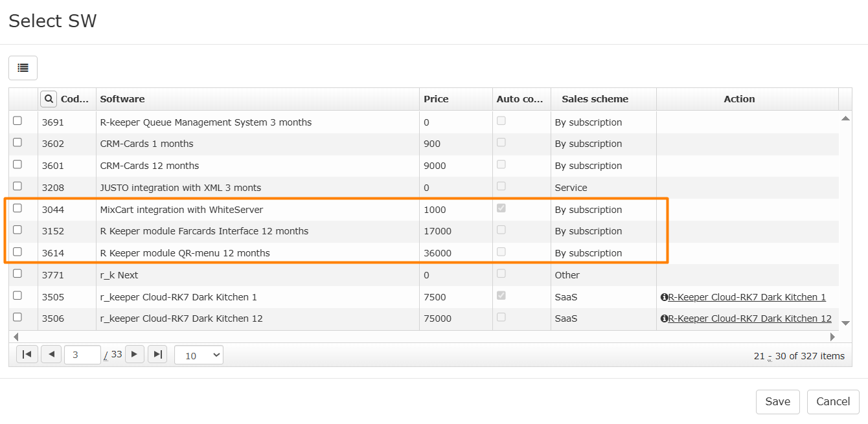The image size is (868, 424).
Task: Click info icon for Dark Kitchen 1
Action: tap(664, 297)
